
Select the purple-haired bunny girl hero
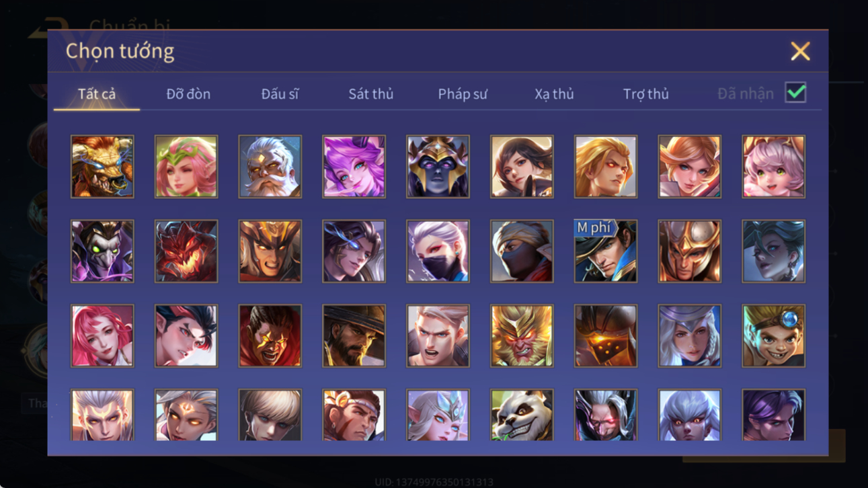(354, 166)
